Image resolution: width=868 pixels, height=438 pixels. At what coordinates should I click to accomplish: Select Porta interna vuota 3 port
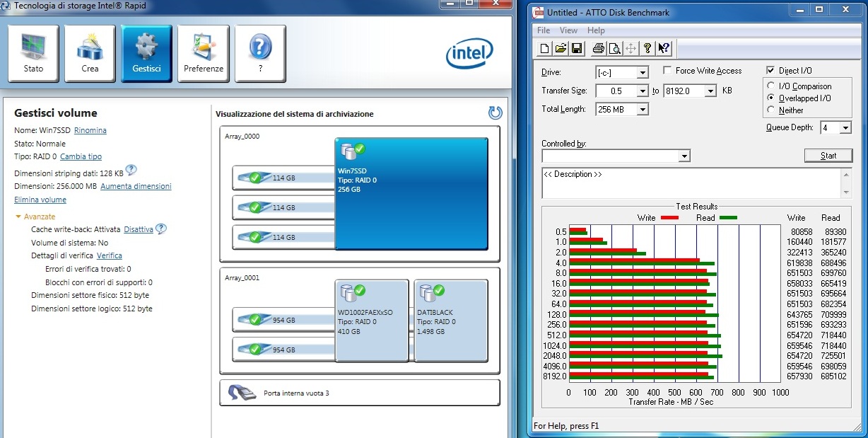coord(360,393)
